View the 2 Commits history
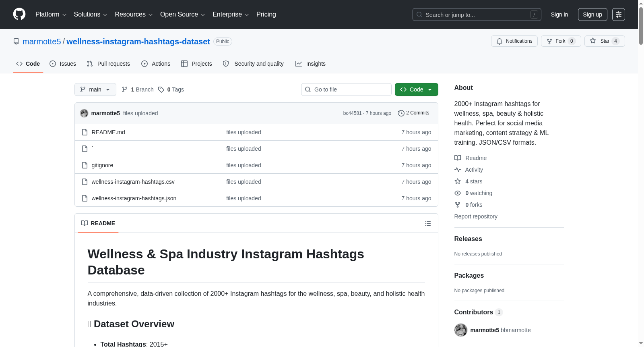Viewport: 644px width, 347px height. 413,113
